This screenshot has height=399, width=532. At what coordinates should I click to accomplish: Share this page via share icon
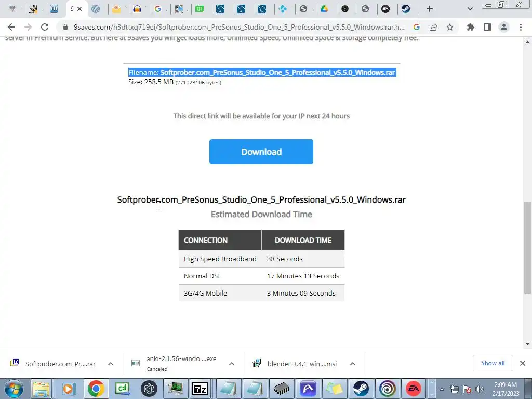433,27
